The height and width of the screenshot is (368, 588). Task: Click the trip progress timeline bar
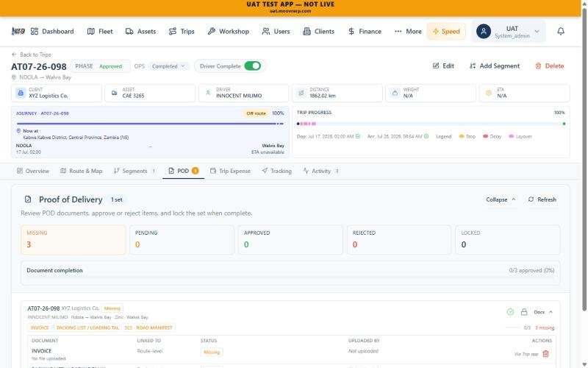[x=431, y=124]
